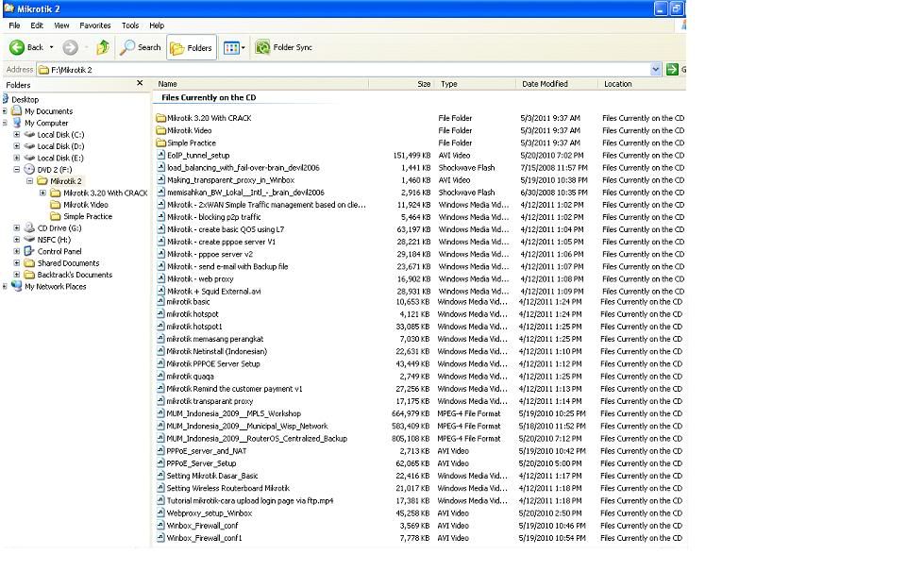Open the Favorites menu
907x588 pixels.
pos(95,25)
